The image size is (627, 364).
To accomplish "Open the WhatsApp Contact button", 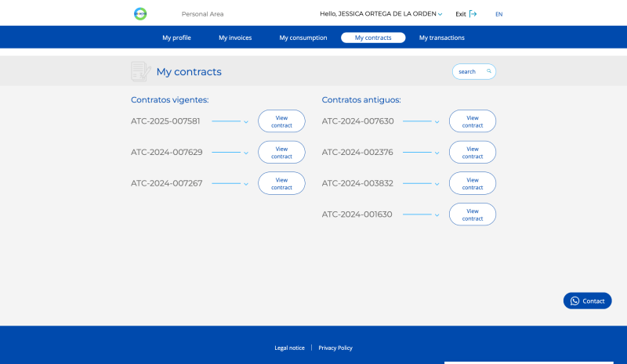I will (x=587, y=301).
